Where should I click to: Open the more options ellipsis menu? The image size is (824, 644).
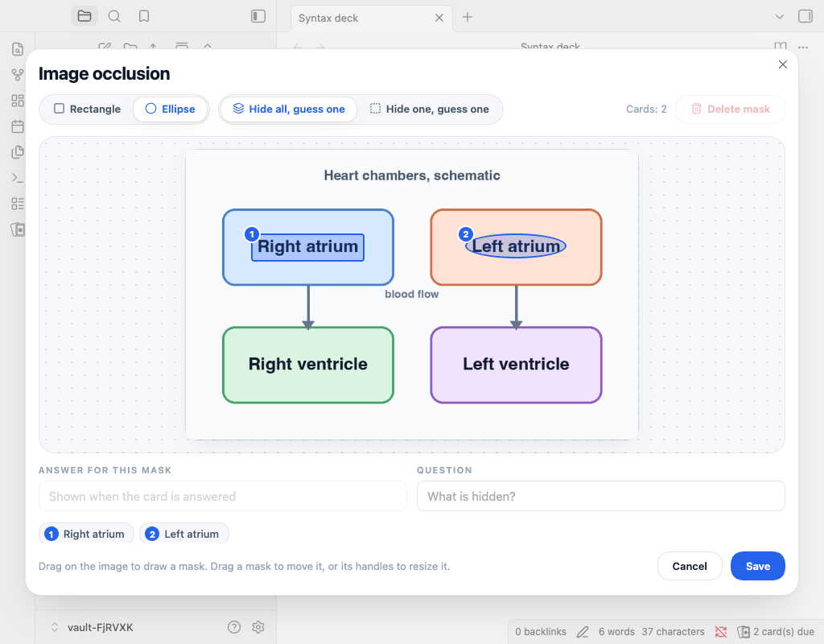[x=803, y=47]
